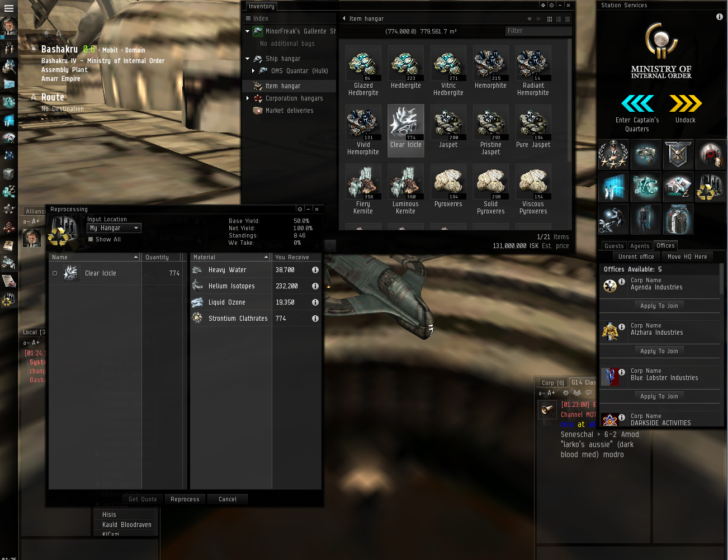This screenshot has height=560, width=728.
Task: Show info for Liquid Ozone
Action: coord(315,302)
